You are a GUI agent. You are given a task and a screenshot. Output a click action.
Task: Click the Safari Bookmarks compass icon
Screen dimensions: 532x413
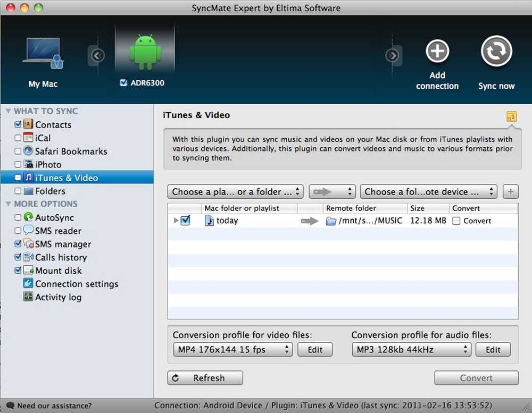coord(28,150)
